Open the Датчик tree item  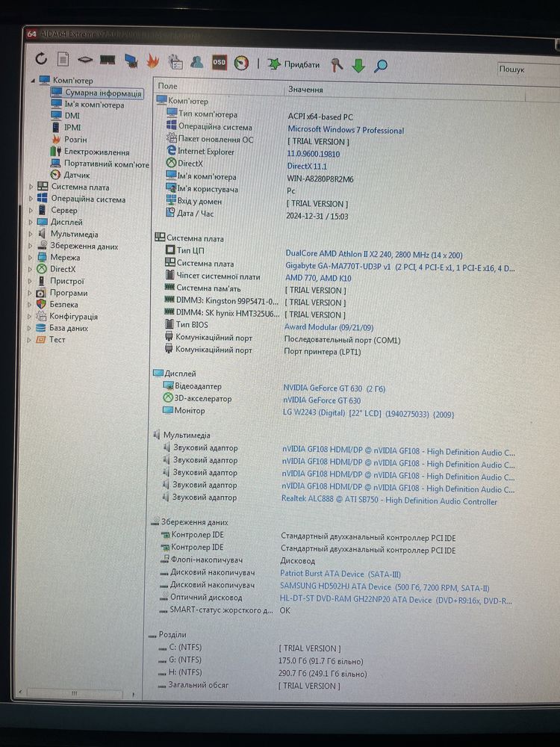click(70, 176)
